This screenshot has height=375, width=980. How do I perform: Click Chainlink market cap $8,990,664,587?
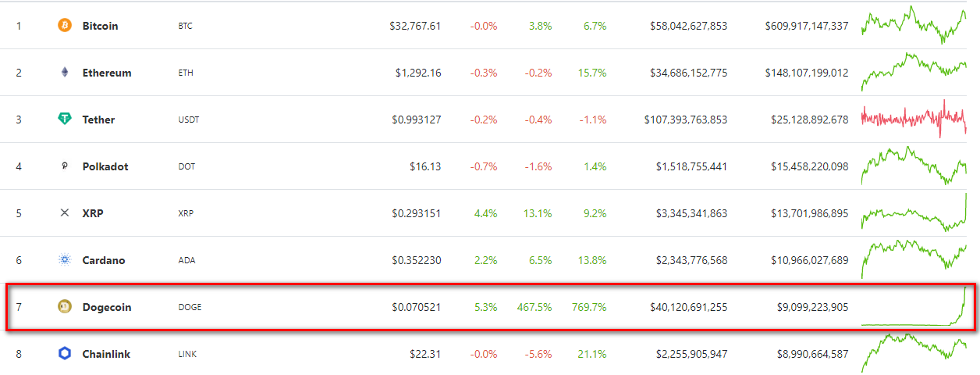pos(813,354)
